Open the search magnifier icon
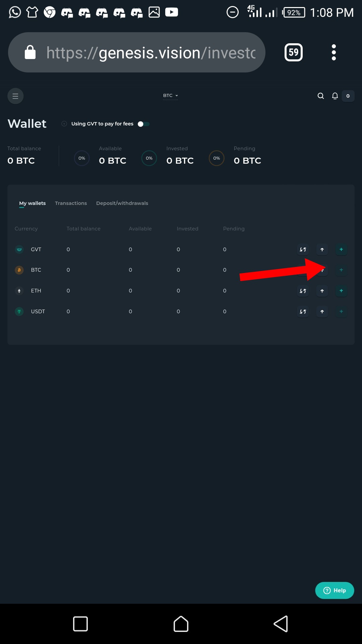362x644 pixels. tap(321, 96)
